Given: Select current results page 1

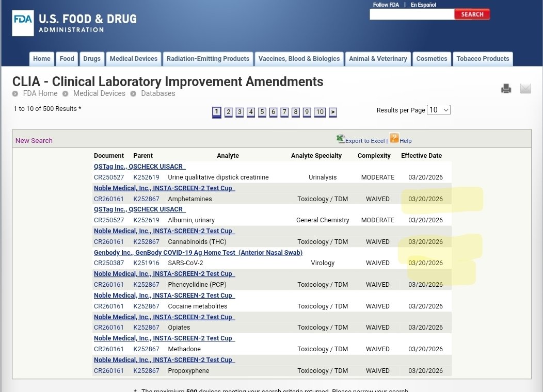Looking at the screenshot, I should pos(216,112).
